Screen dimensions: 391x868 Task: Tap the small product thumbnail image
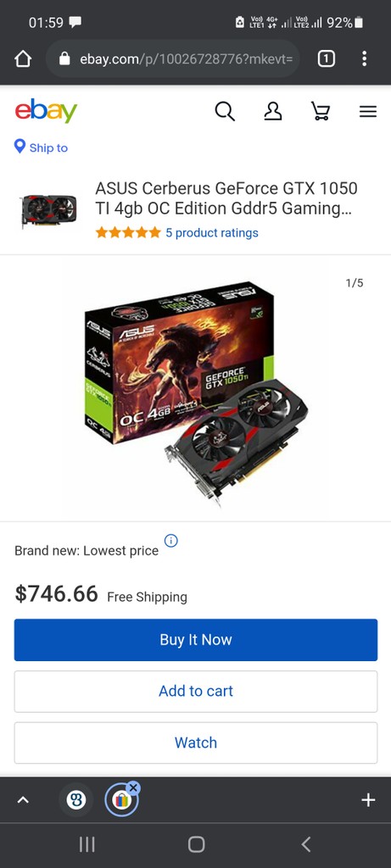(48, 210)
